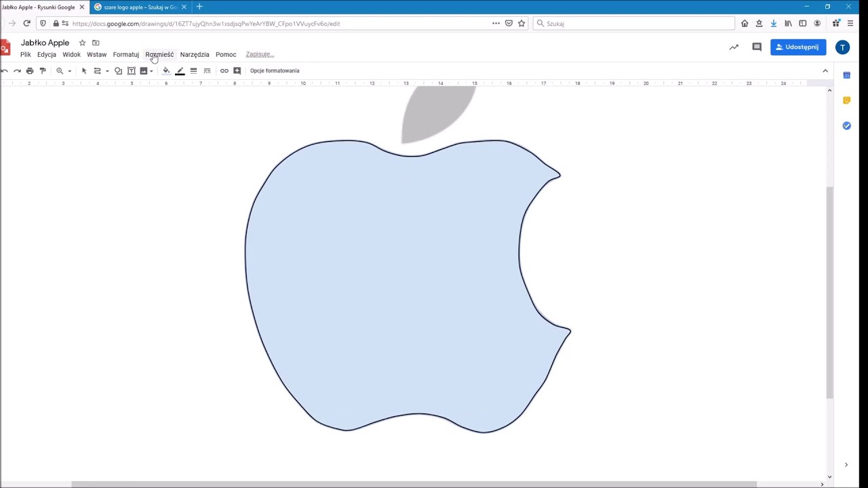
Task: Open Google Tasks in the side panel
Action: point(846,125)
